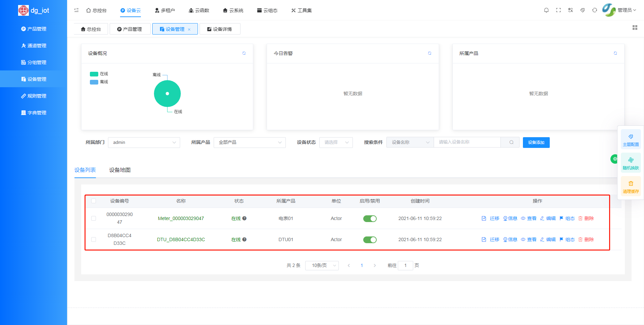644x325 pixels.
Task: Expand the 全部产品 product dropdown
Action: 250,142
